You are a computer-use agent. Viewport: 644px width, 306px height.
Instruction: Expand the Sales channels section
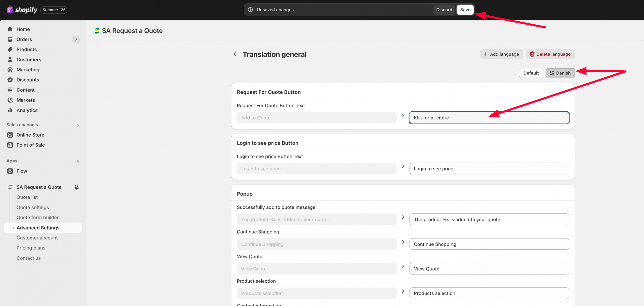coord(78,125)
